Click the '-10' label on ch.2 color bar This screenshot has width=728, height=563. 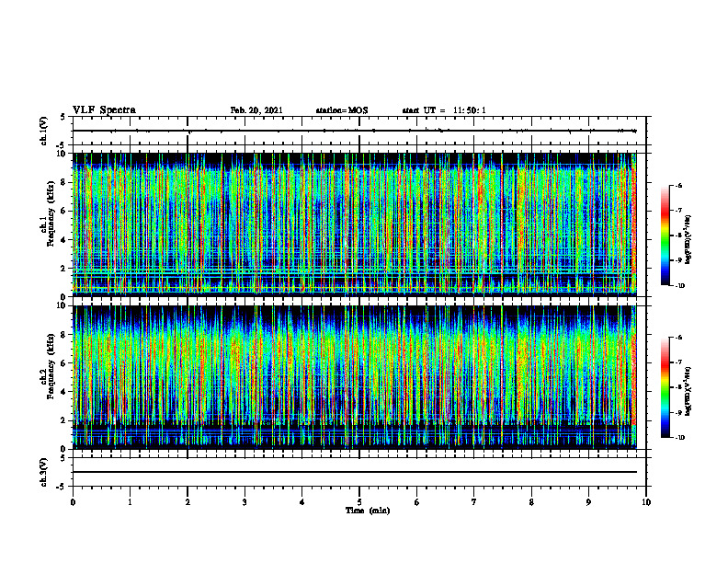click(679, 438)
